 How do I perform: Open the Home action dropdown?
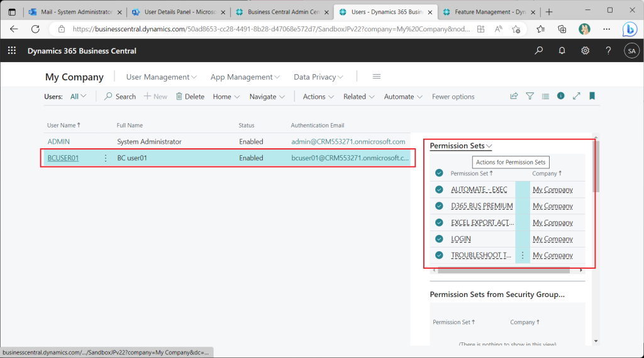coord(226,96)
